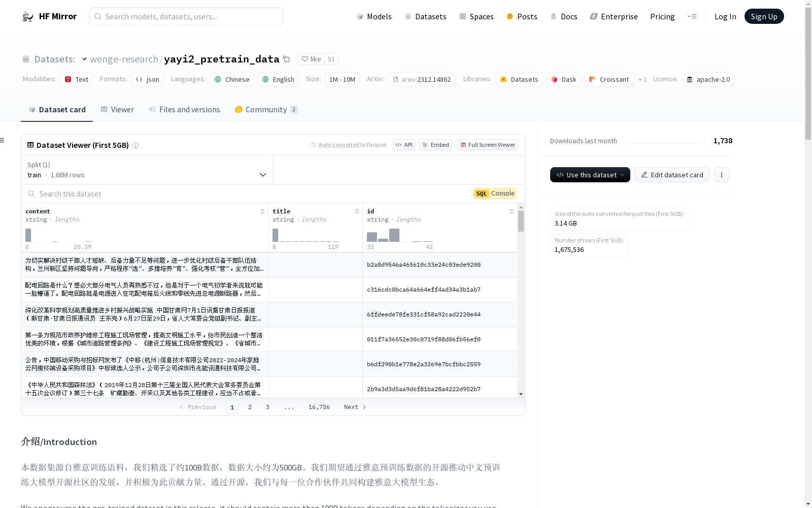Image resolution: width=812 pixels, height=508 pixels.
Task: Open the Docs menu item
Action: [x=564, y=16]
